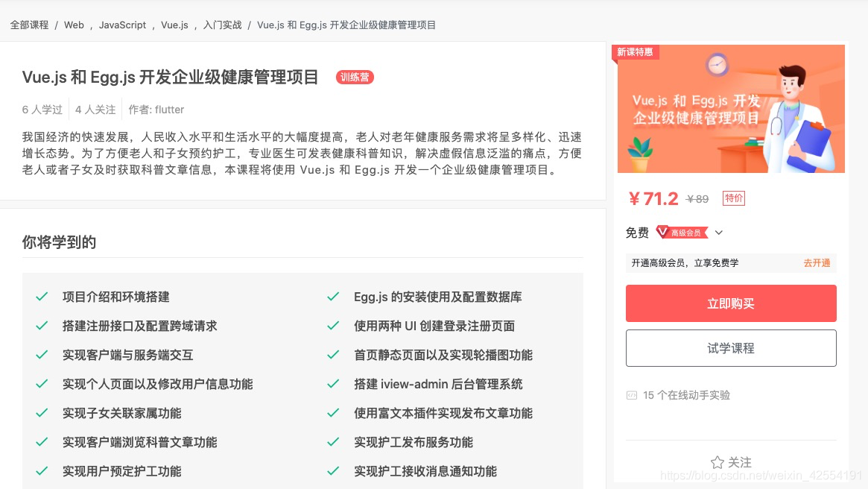The width and height of the screenshot is (868, 489).
Task: Click the 15 个在线动手实验 text
Action: 686,395
